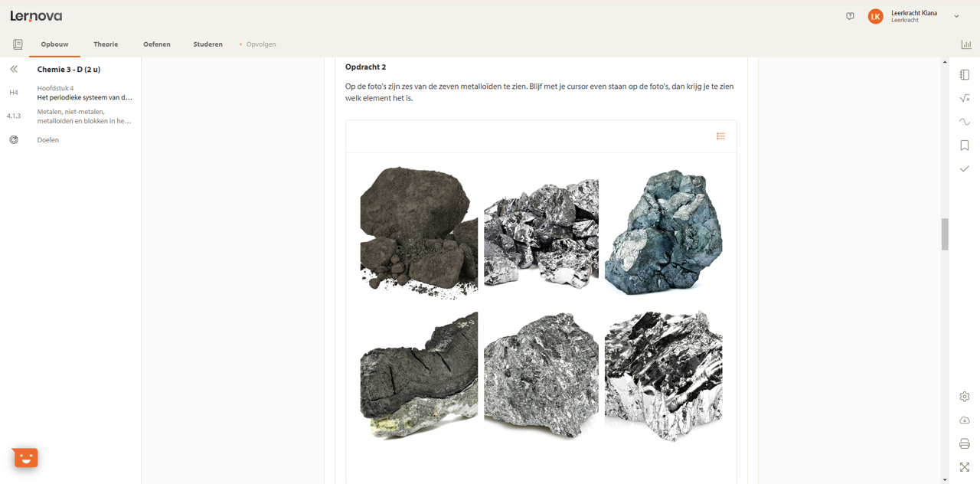Click the cloud download icon
This screenshot has width=980, height=484.
click(x=965, y=420)
